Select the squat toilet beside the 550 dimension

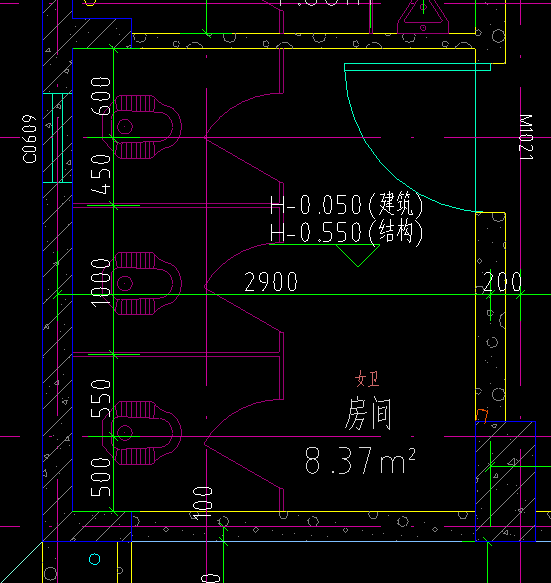click(x=142, y=433)
